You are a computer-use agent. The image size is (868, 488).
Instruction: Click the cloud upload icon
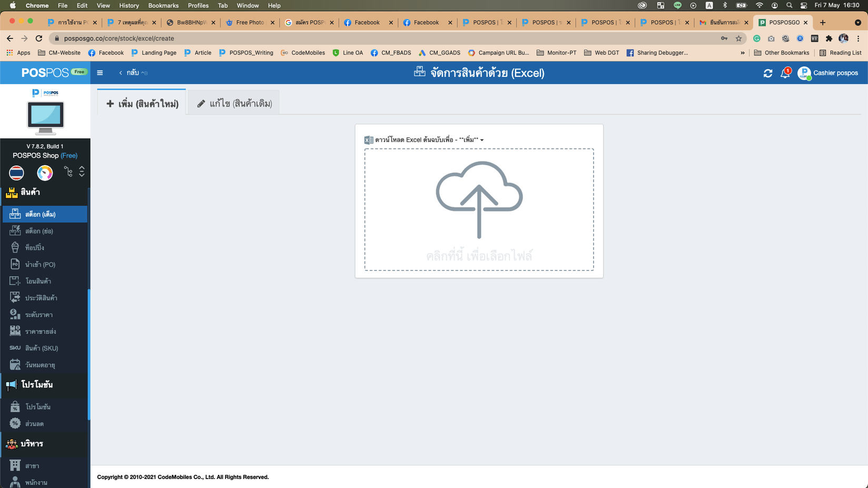point(479,199)
